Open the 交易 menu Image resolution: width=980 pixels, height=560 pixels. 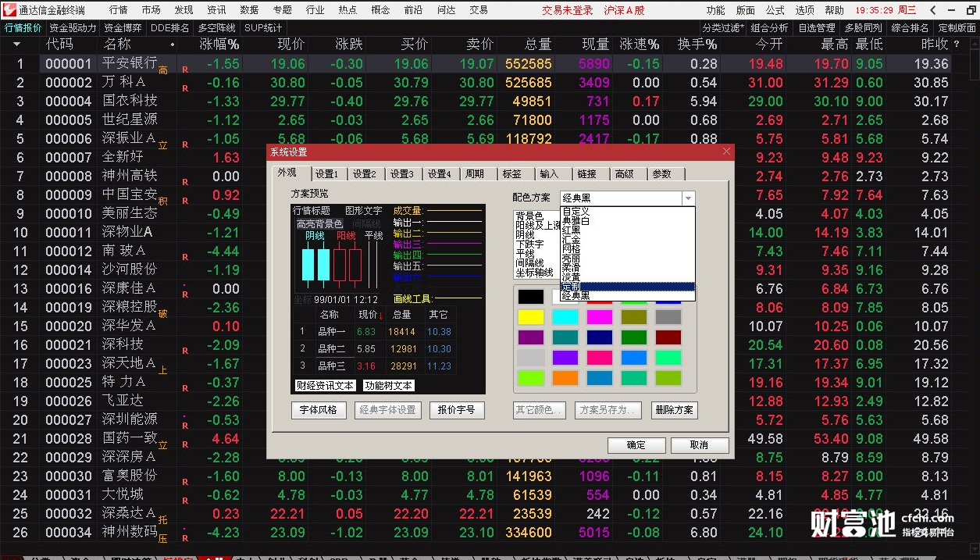coord(479,10)
